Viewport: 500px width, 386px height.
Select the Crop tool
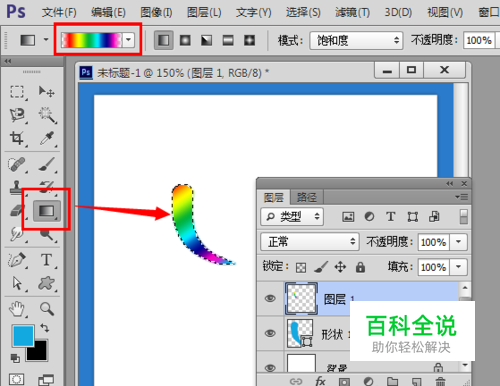17,138
